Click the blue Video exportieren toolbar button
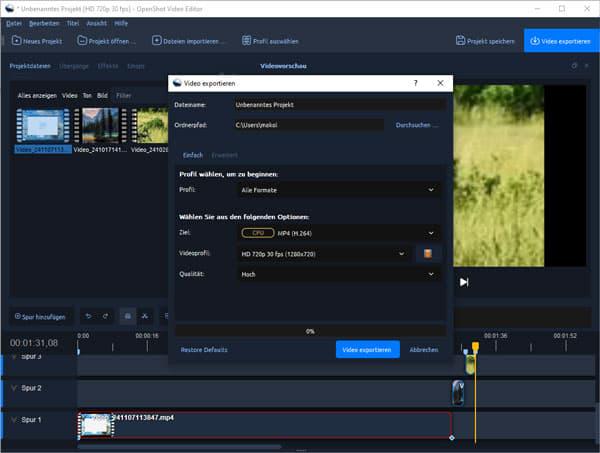The image size is (600, 453). (x=561, y=41)
